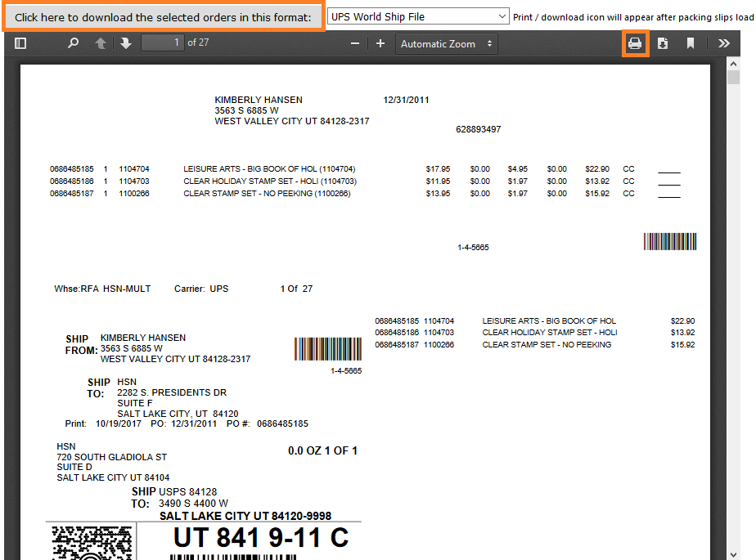The image size is (756, 560).
Task: Click the page number input field
Action: (163, 43)
